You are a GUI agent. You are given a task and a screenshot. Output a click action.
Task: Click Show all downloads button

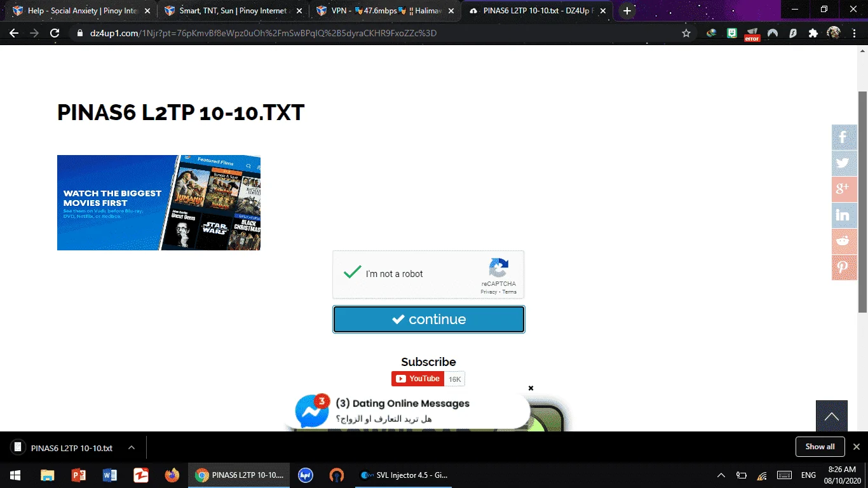coord(820,447)
